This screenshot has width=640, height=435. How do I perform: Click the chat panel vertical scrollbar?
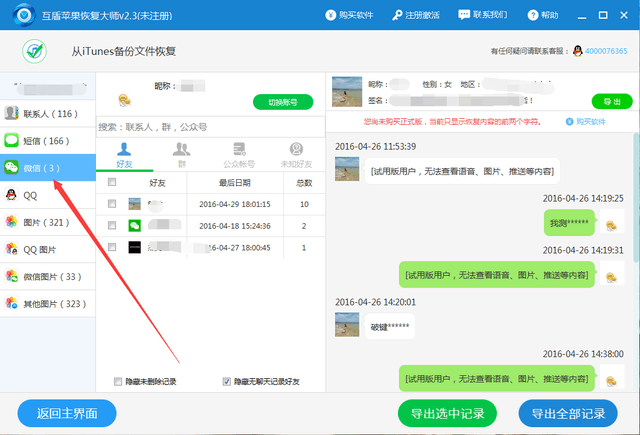pyautogui.click(x=636, y=198)
